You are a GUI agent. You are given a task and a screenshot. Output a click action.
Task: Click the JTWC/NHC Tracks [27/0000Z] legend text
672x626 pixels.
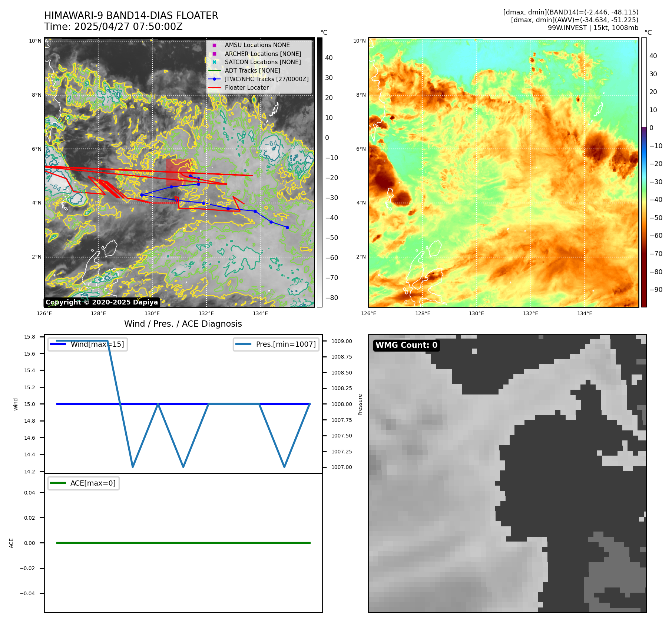(x=267, y=79)
